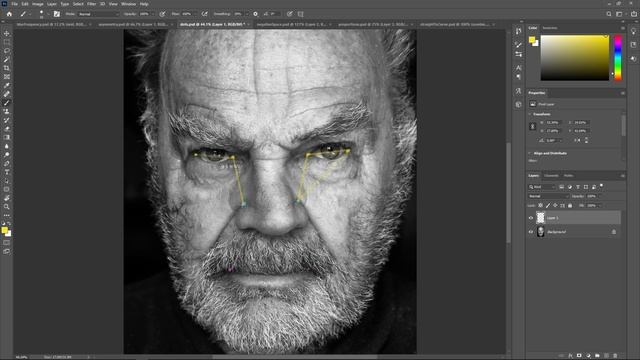Select the Zoom tool

(x=7, y=207)
